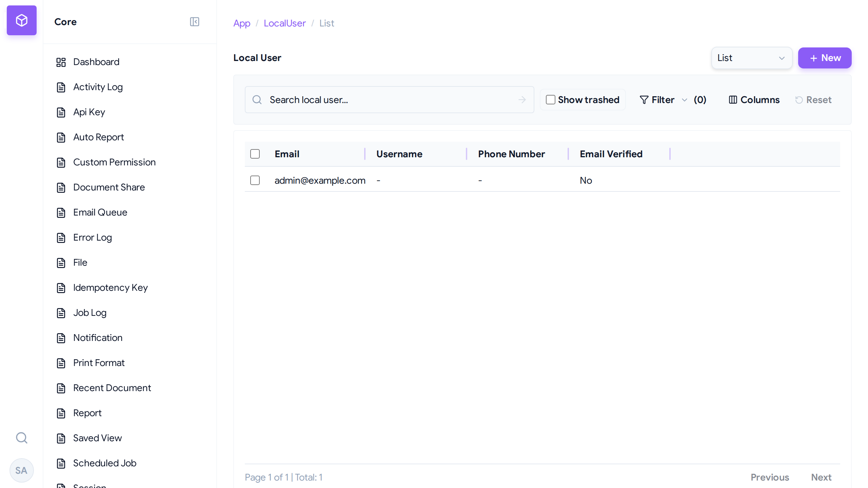The height and width of the screenshot is (488, 868).
Task: Go to the Next page
Action: pos(821,477)
